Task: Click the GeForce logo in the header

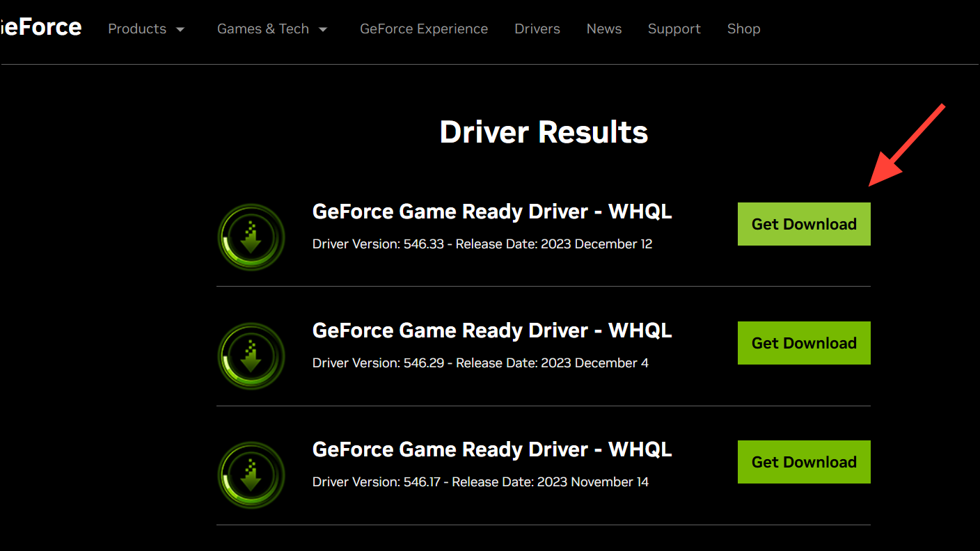Action: point(40,28)
